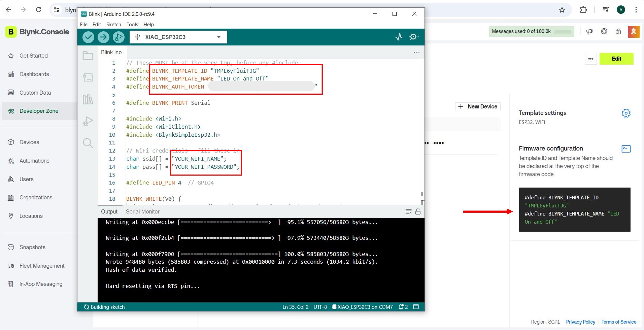644x330 pixels.
Task: Open Dashboards in Blynk sidebar
Action: tap(34, 74)
